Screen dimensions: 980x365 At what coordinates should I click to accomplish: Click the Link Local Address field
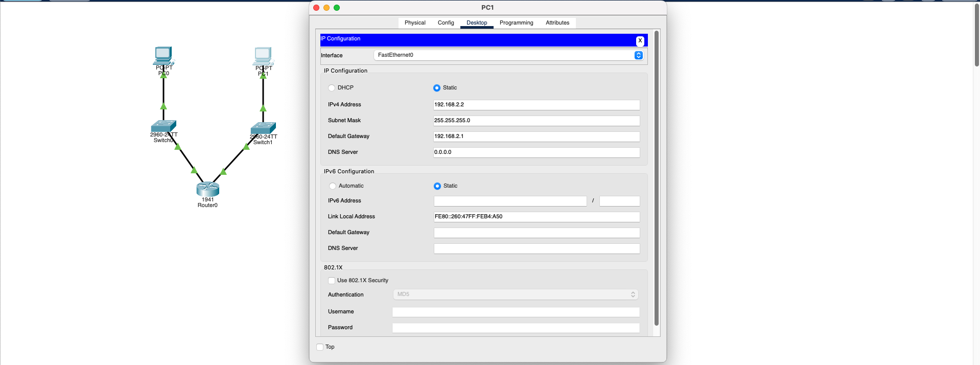coord(537,217)
